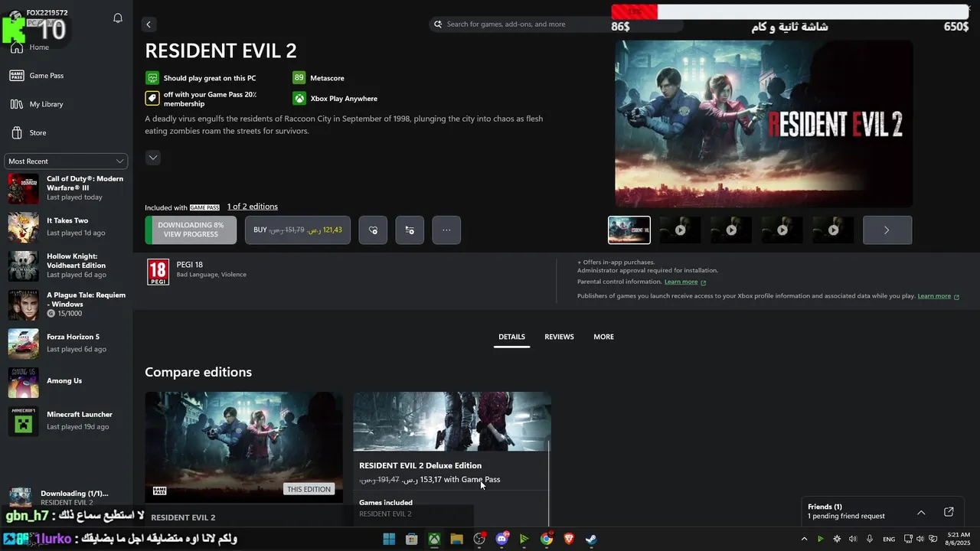Add game to play later queue
Screen dimensions: 980x551
410,230
